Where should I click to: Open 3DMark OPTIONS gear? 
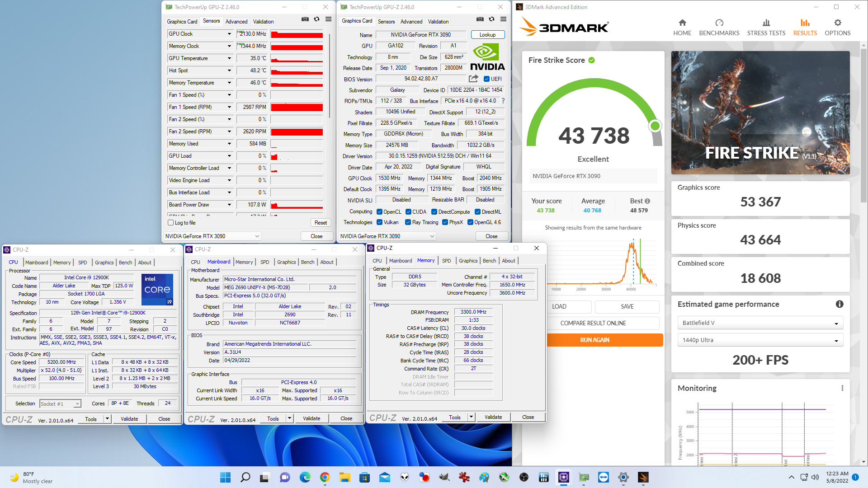(x=837, y=28)
